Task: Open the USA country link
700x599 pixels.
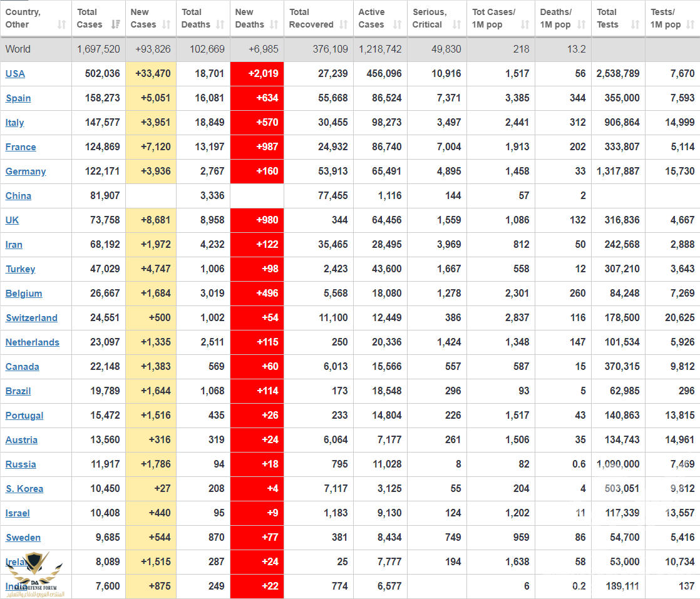Action: click(15, 74)
